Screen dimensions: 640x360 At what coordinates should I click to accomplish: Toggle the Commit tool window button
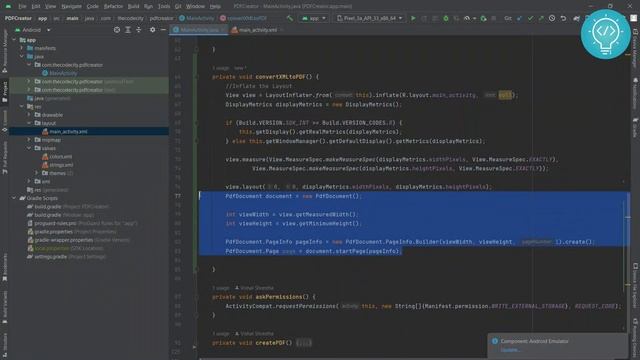tap(4, 122)
